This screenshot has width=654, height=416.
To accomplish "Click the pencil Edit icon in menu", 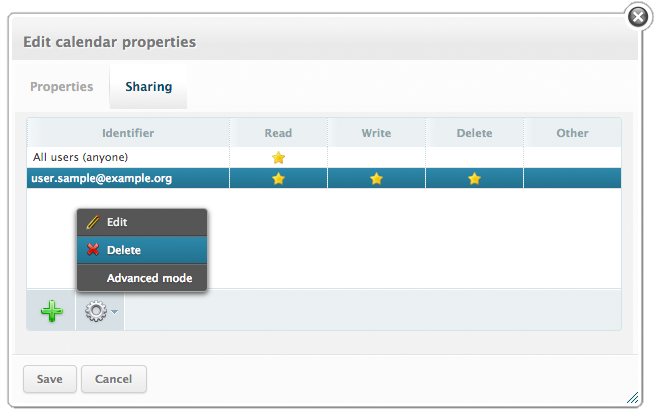I will pos(93,222).
